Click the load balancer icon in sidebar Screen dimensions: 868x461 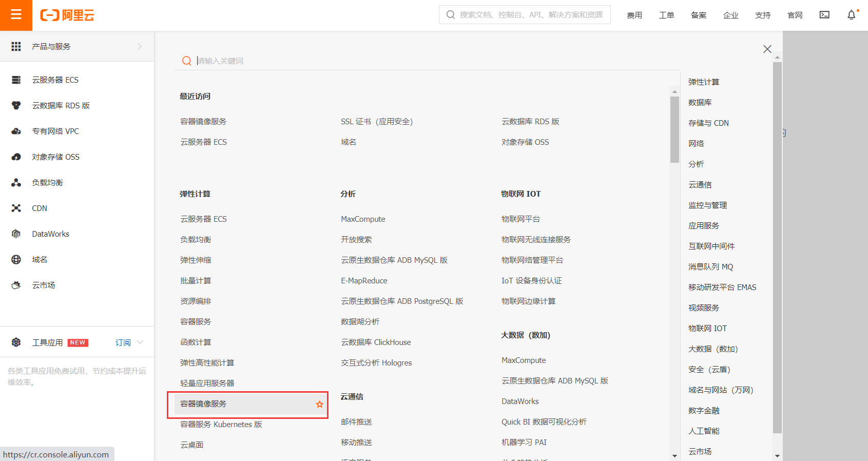tap(16, 183)
